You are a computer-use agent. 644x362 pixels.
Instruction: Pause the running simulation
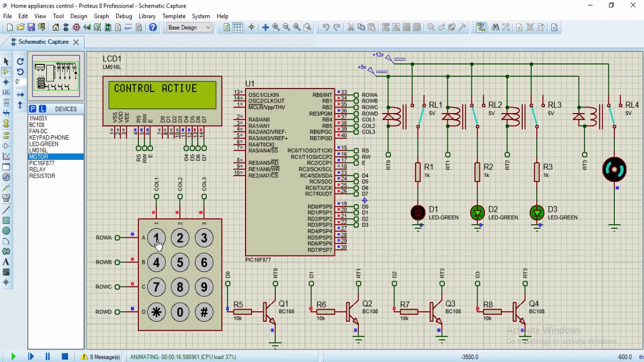pyautogui.click(x=47, y=356)
